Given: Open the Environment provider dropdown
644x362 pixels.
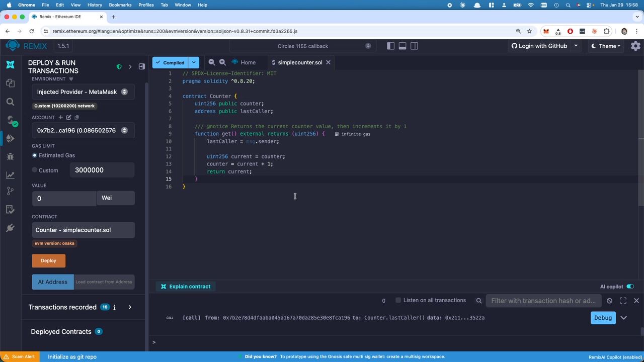Looking at the screenshot, I should pyautogui.click(x=83, y=92).
